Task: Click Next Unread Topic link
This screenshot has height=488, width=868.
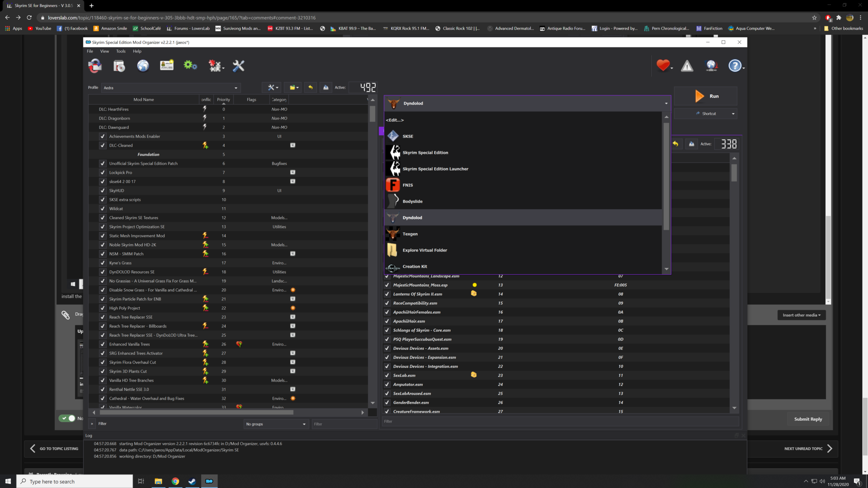Action: point(808,448)
